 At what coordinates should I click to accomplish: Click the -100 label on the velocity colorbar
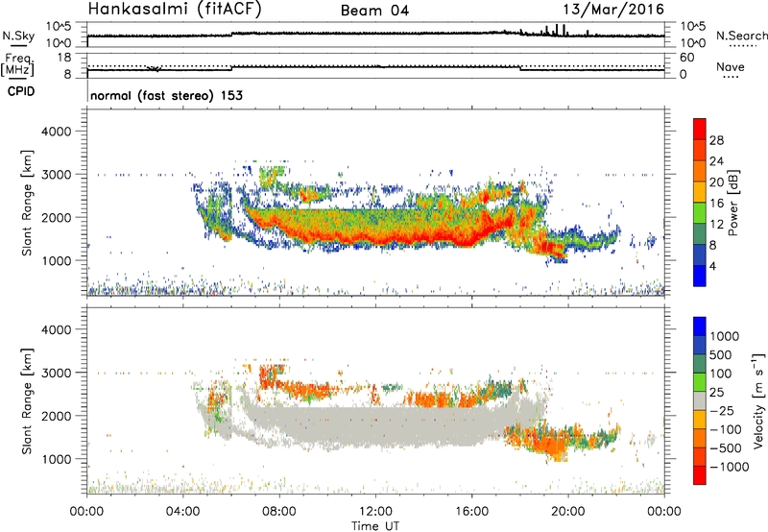pyautogui.click(x=726, y=429)
